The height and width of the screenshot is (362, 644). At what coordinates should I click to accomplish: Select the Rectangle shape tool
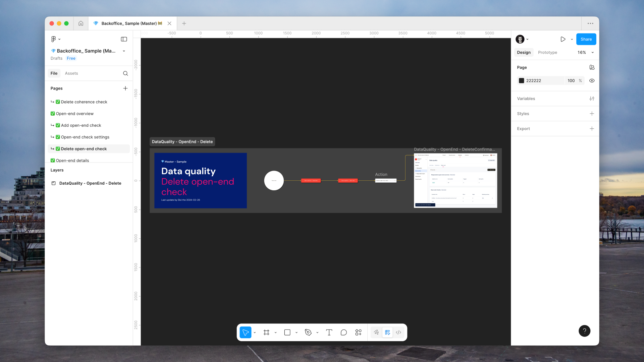[x=287, y=332]
